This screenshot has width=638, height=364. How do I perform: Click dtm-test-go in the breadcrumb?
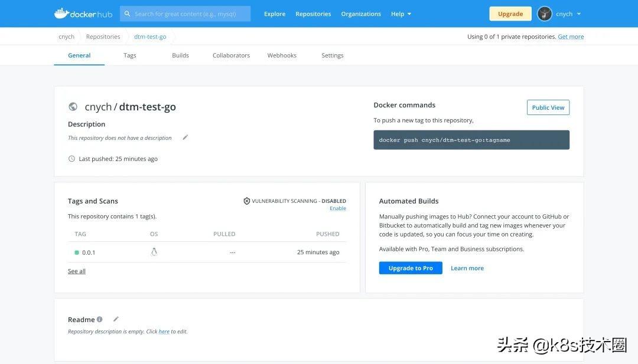[x=150, y=37]
